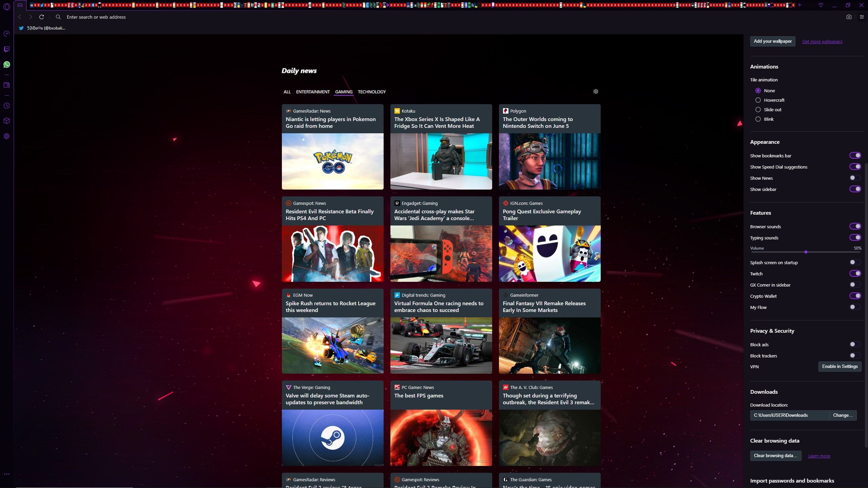The height and width of the screenshot is (488, 868).
Task: Open the WhatsApp messenger in sidebar
Action: [6, 64]
